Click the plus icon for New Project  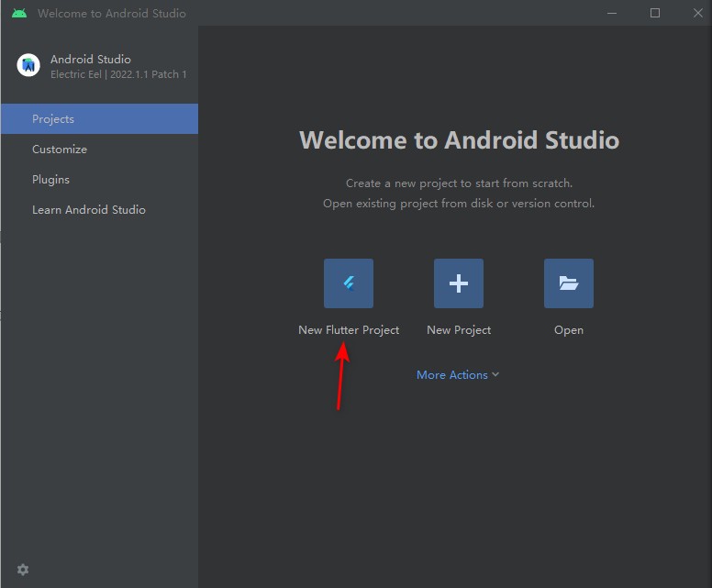click(x=459, y=283)
